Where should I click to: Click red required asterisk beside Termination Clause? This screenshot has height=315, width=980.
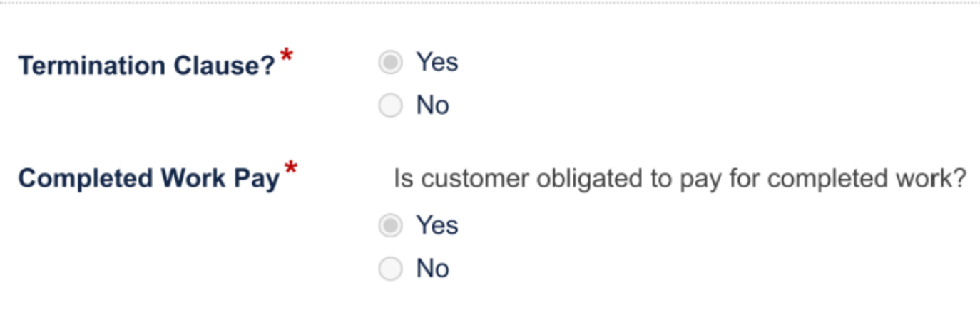tap(287, 56)
